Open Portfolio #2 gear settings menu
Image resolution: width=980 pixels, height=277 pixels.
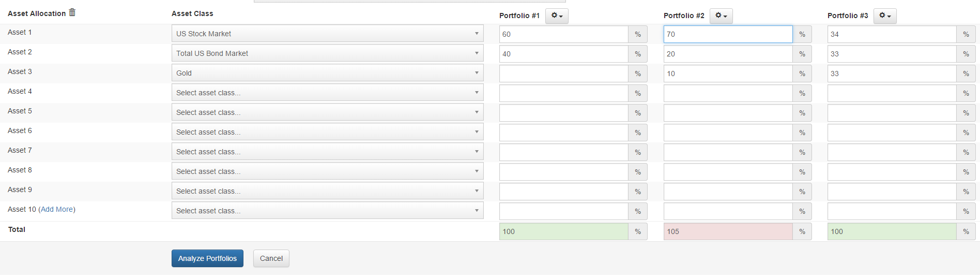click(721, 16)
